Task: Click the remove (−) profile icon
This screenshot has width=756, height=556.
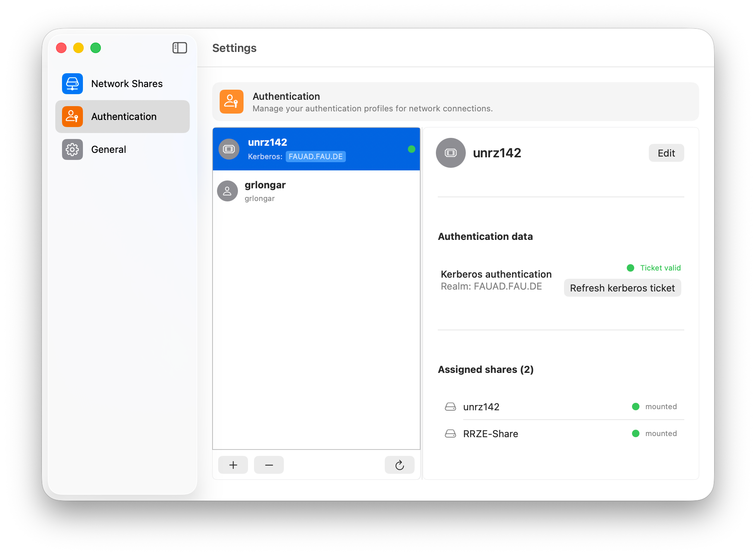Action: pyautogui.click(x=269, y=464)
